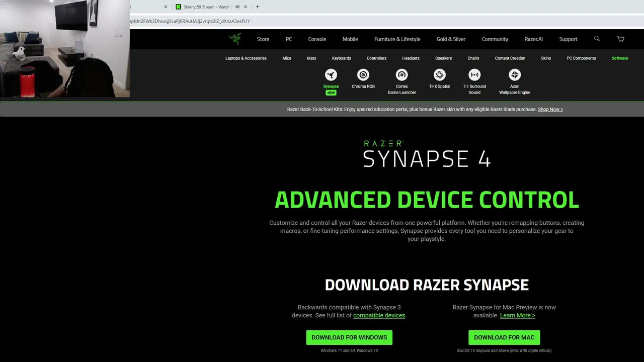
Task: Click the Razer snake logo
Action: pos(234,39)
